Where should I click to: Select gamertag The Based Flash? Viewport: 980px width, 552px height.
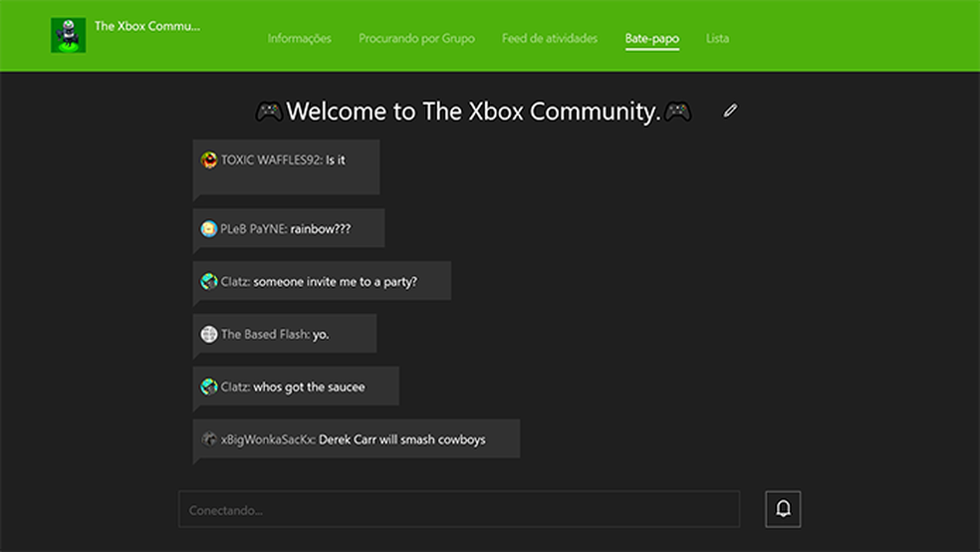pos(266,334)
